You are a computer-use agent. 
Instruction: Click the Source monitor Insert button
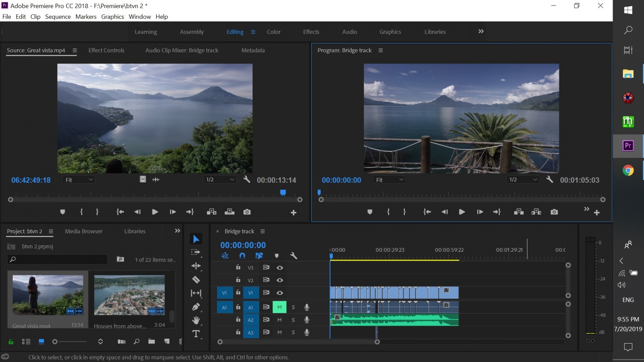tap(211, 212)
